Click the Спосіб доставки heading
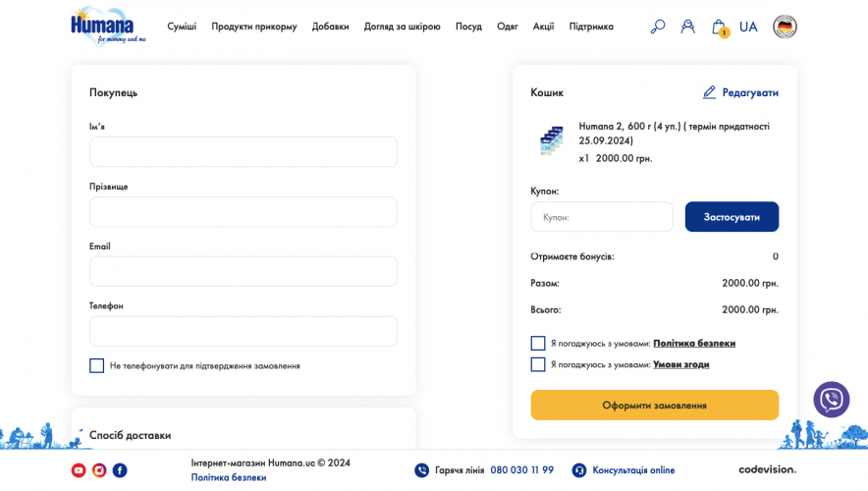 click(130, 435)
